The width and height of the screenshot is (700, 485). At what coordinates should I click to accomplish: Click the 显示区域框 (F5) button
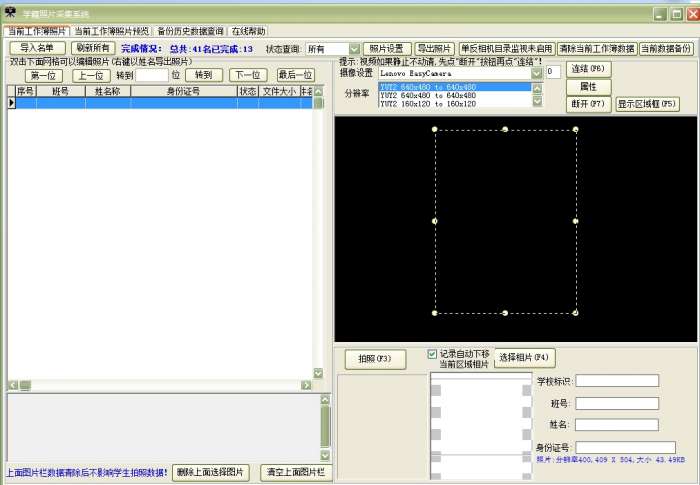pos(647,103)
